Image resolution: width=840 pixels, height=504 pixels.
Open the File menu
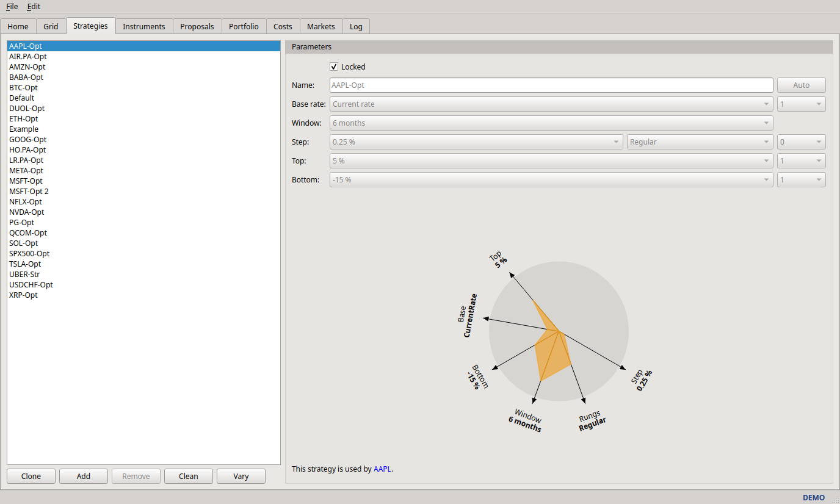click(12, 6)
